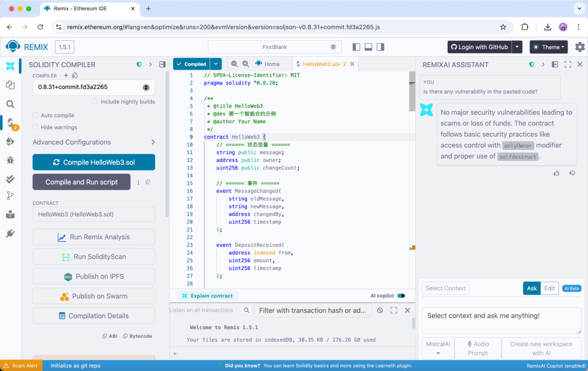Click the Select Context button

[x=445, y=288]
